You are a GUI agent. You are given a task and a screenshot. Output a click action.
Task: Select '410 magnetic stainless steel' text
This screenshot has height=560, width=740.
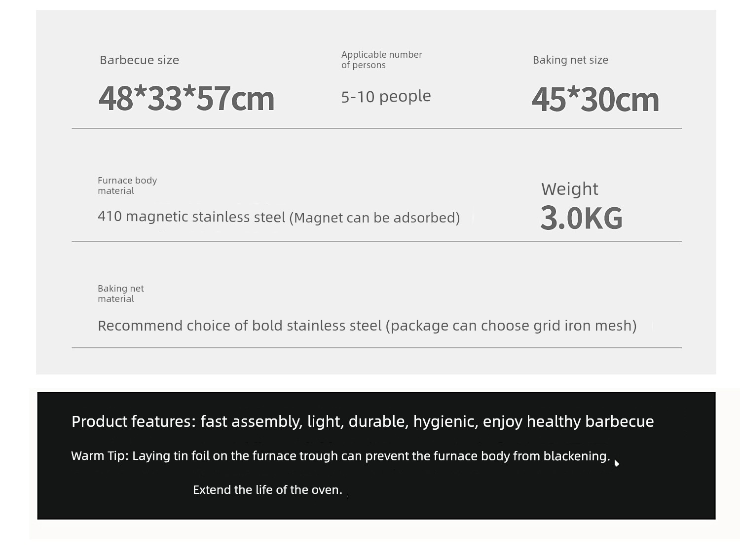(x=191, y=217)
